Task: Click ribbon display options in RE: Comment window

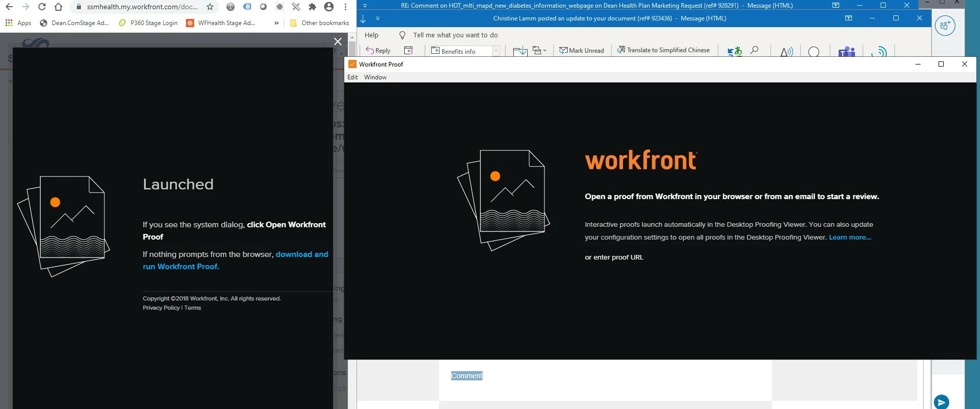Action: (x=836, y=5)
